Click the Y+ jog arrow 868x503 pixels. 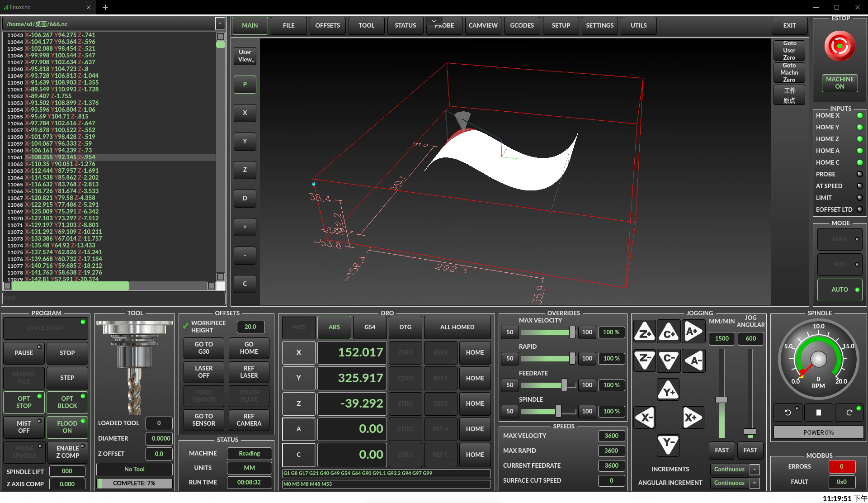pyautogui.click(x=668, y=390)
